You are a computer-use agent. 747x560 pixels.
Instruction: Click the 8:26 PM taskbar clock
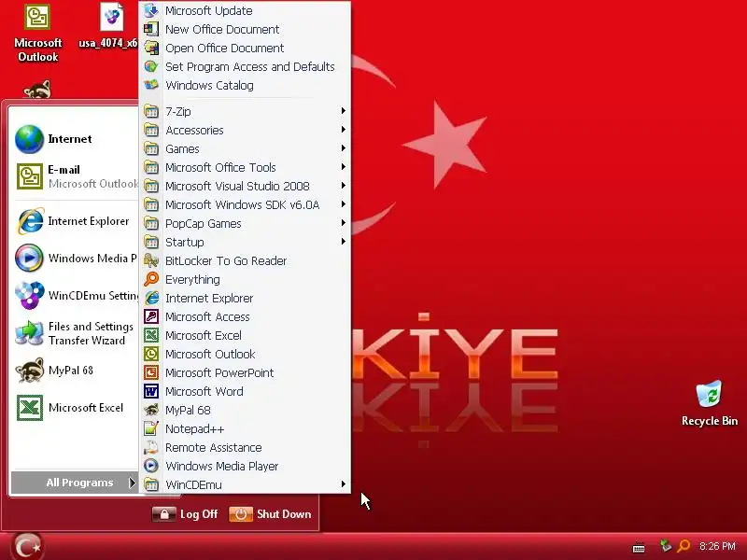(x=717, y=546)
